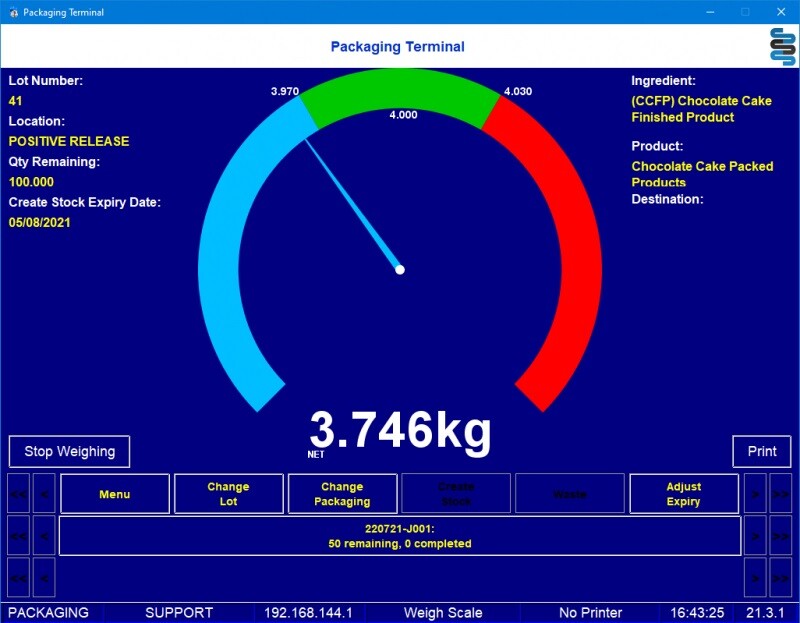Click the company logo in header
This screenshot has width=800, height=623.
click(782, 47)
